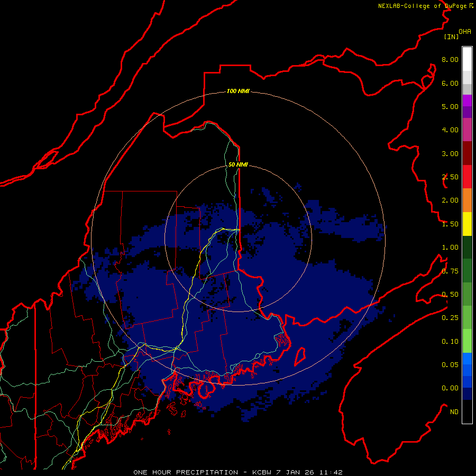Viewport: 476px width, 476px height.
Task: Click the 0.25 legend value
Action: 450,318
